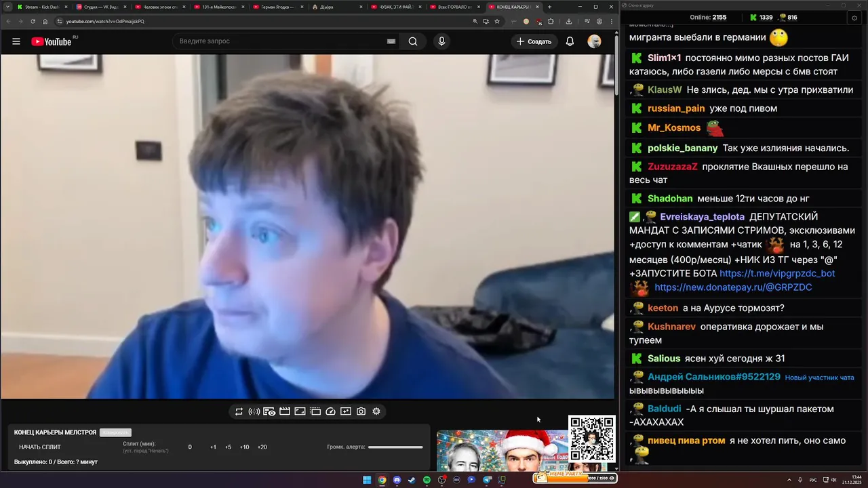The width and height of the screenshot is (868, 488).
Task: Switch to the 131-я Майкопская tab
Action: (218, 7)
